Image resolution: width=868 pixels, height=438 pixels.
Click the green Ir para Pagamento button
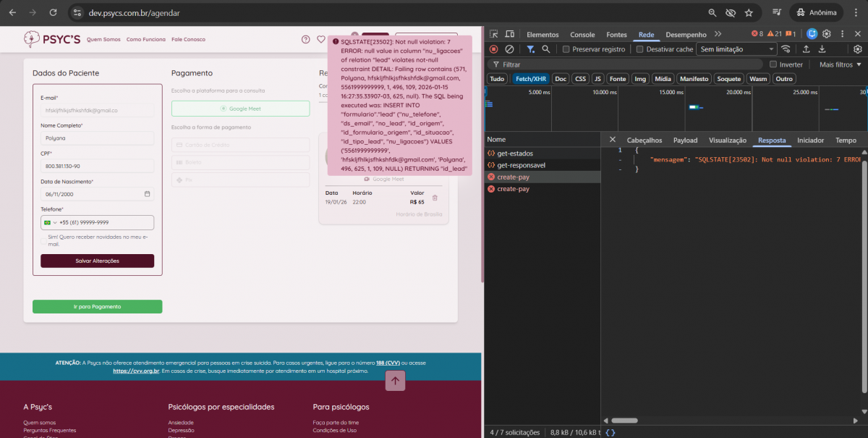pos(98,306)
